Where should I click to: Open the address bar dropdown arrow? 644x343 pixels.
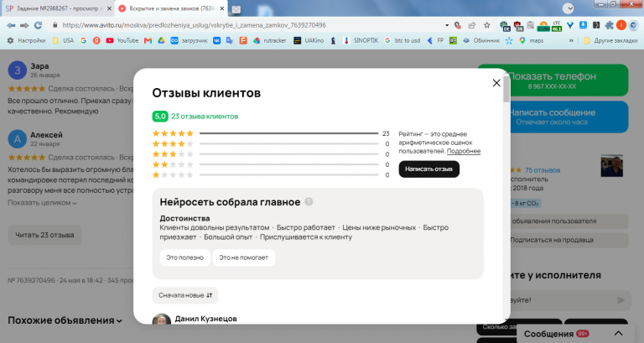click(x=447, y=25)
